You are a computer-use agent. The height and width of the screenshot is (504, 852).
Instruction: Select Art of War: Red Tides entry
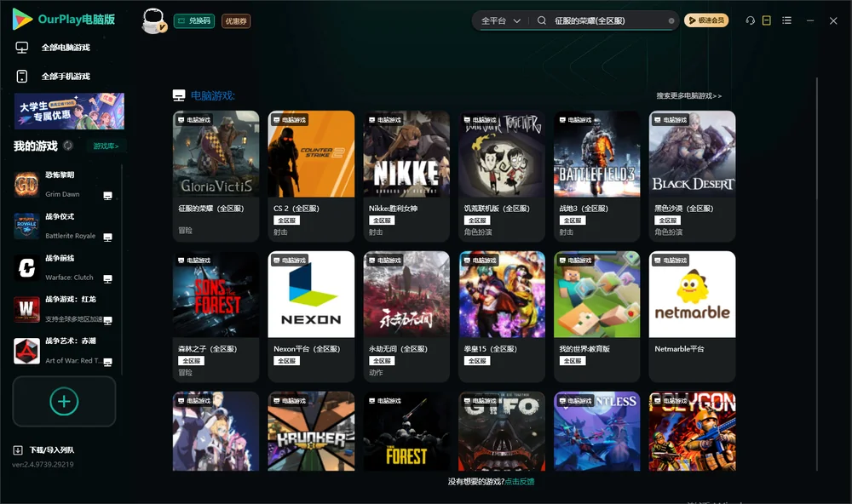point(66,351)
